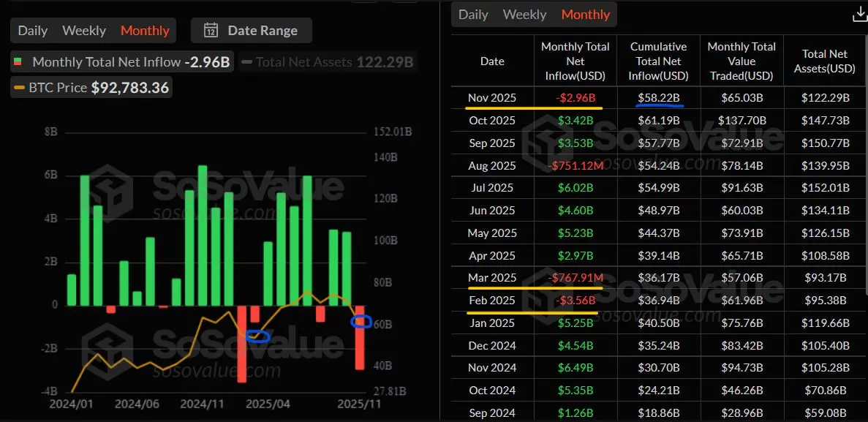Select Monthly tab in the chart panel
Image resolution: width=868 pixels, height=422 pixels.
click(145, 31)
